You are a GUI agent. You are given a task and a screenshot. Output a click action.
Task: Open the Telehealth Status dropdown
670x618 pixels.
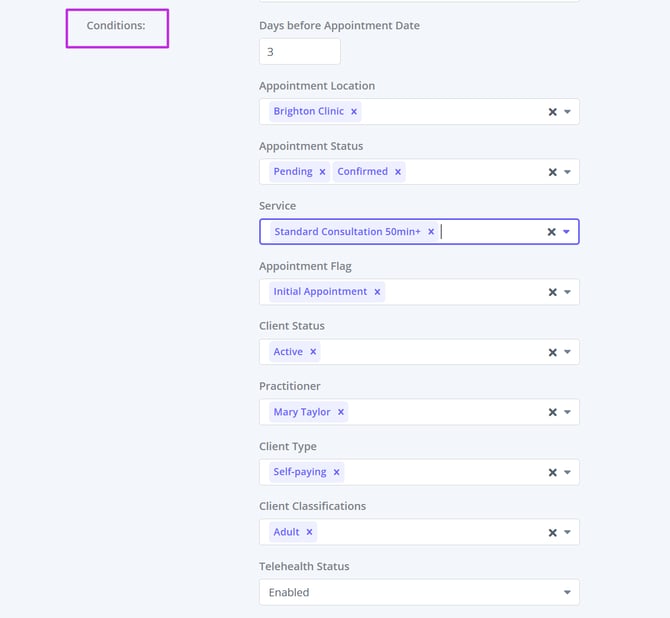tap(567, 592)
